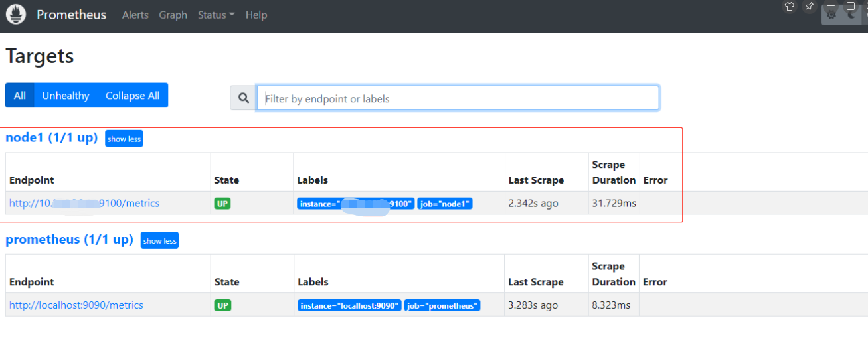Click the green UP badge for node1
This screenshot has width=868, height=353.
[x=222, y=204]
